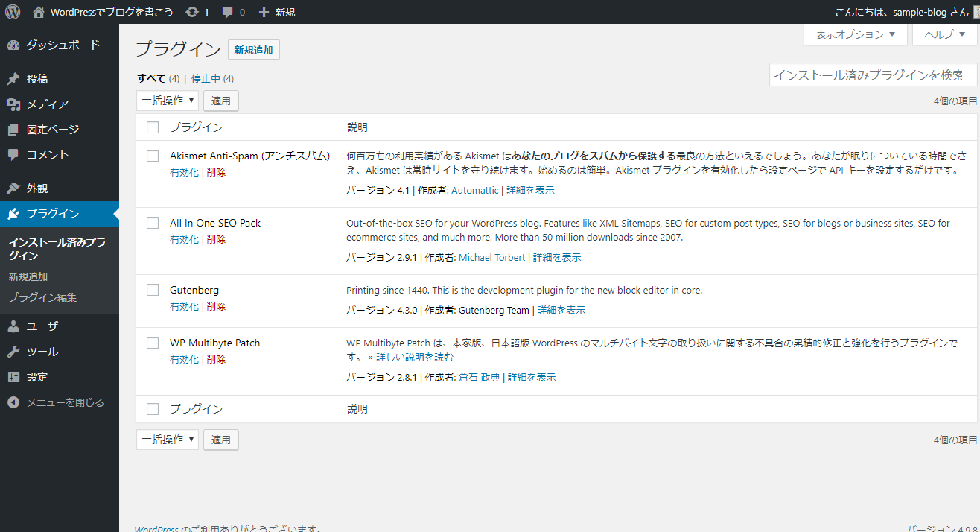Open the top bulk actions dropdown
The height and width of the screenshot is (532, 980).
168,100
